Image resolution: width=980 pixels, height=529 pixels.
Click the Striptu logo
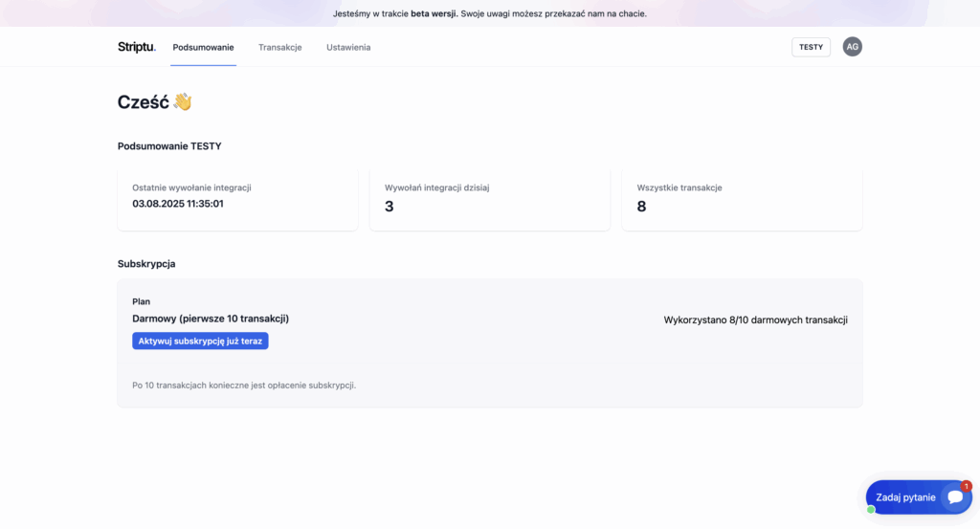click(x=137, y=47)
